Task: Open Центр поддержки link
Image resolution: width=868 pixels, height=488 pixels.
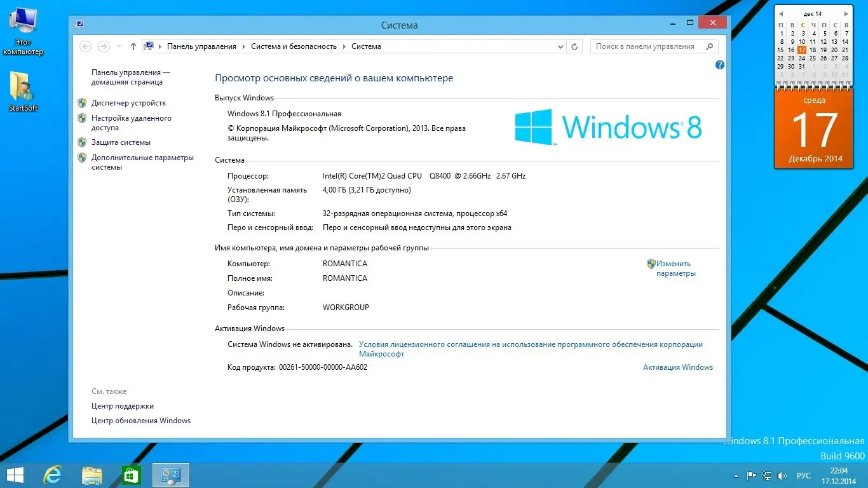Action: coord(123,406)
